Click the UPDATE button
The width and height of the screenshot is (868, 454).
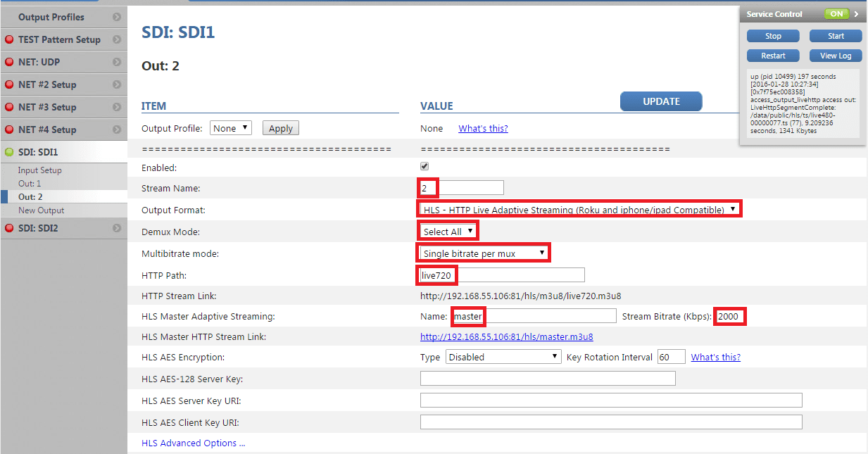(x=661, y=101)
